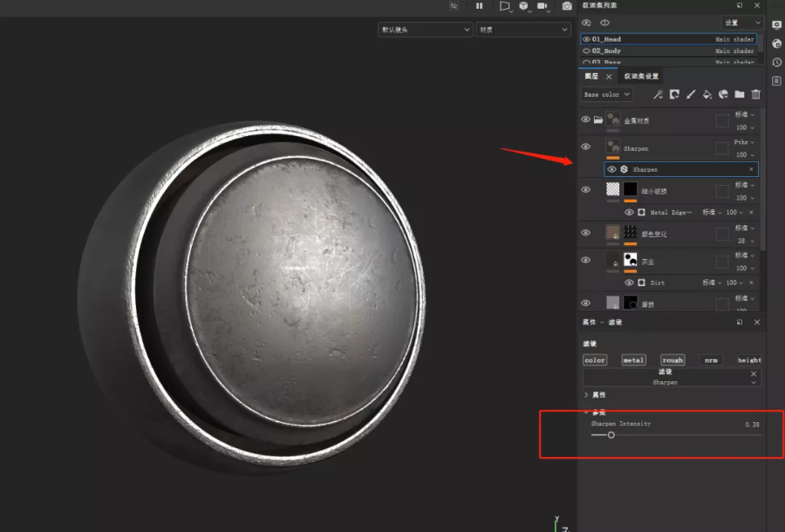The width and height of the screenshot is (785, 532).
Task: Toggle visibility of Metal Edge generator
Action: tap(629, 212)
